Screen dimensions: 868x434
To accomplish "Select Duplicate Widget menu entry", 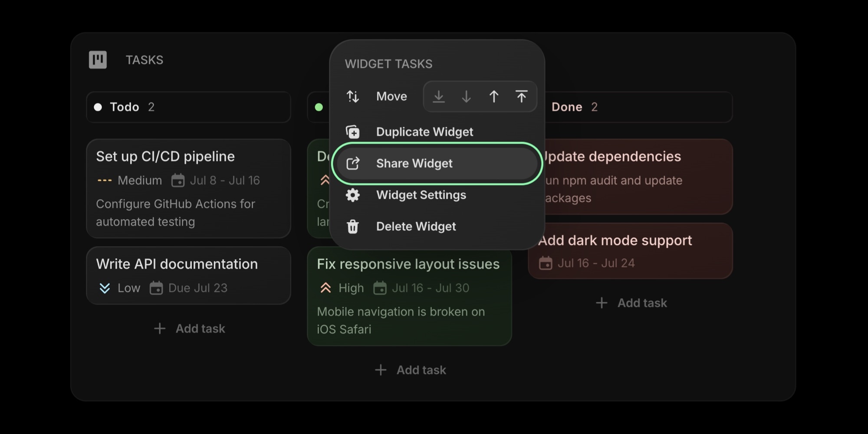I will [437, 132].
